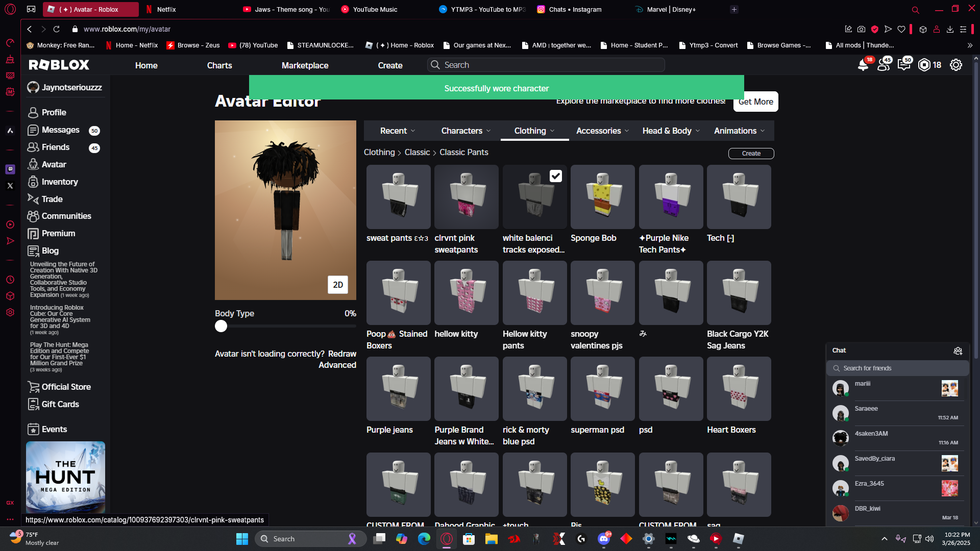Open the Roblox settings gear
Screen dimensions: 980x551
pos(955,65)
